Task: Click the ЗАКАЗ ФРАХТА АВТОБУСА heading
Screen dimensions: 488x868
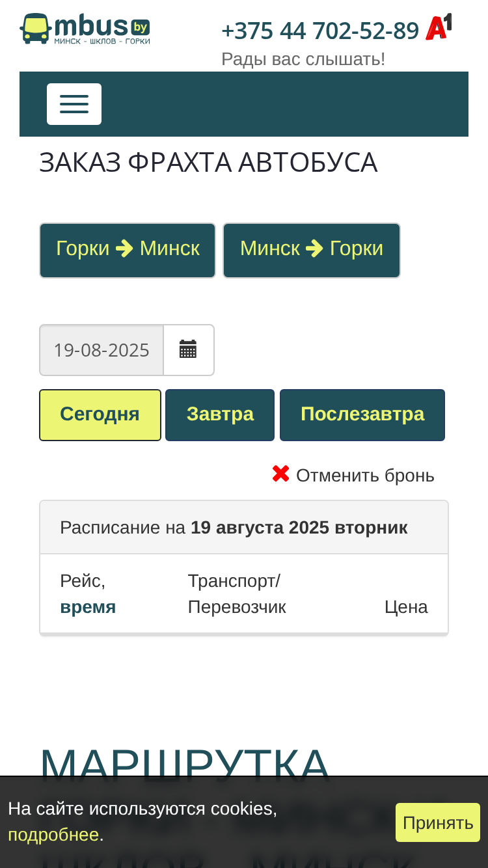Action: [x=208, y=162]
